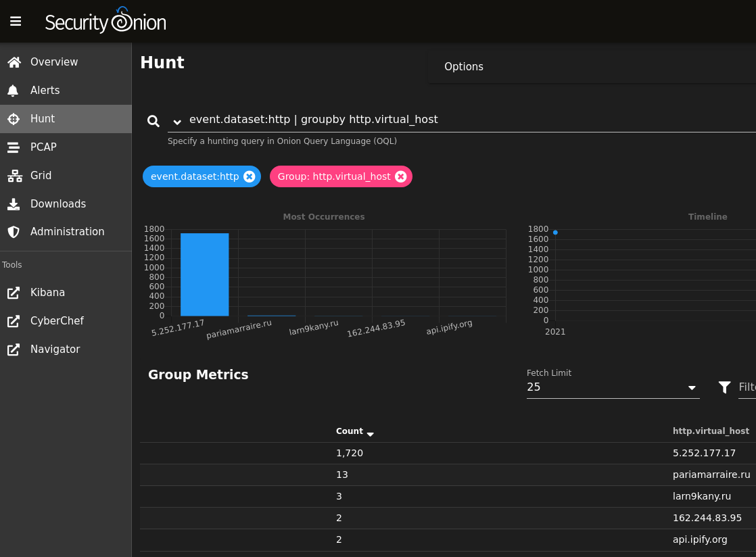Viewport: 756px width, 557px height.
Task: Click larn9kany.ru in the table
Action: point(702,497)
